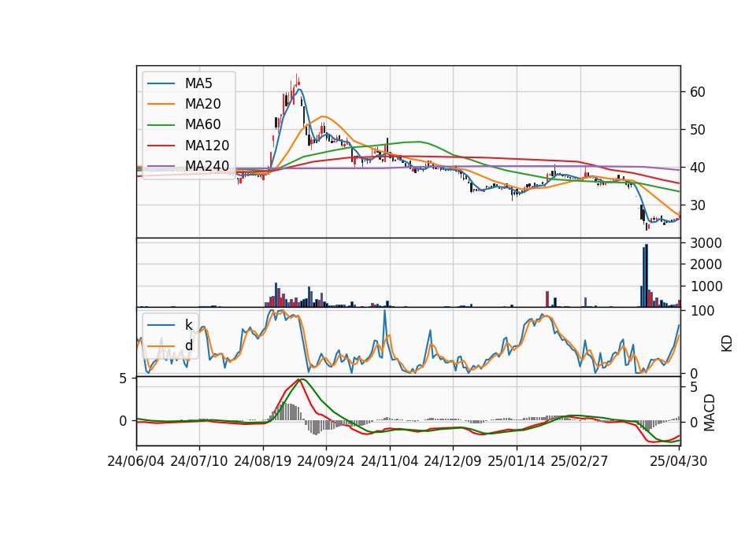Screen dimensions: 756x543
Task: Click the blue MA5 legend line sample
Action: click(x=161, y=83)
